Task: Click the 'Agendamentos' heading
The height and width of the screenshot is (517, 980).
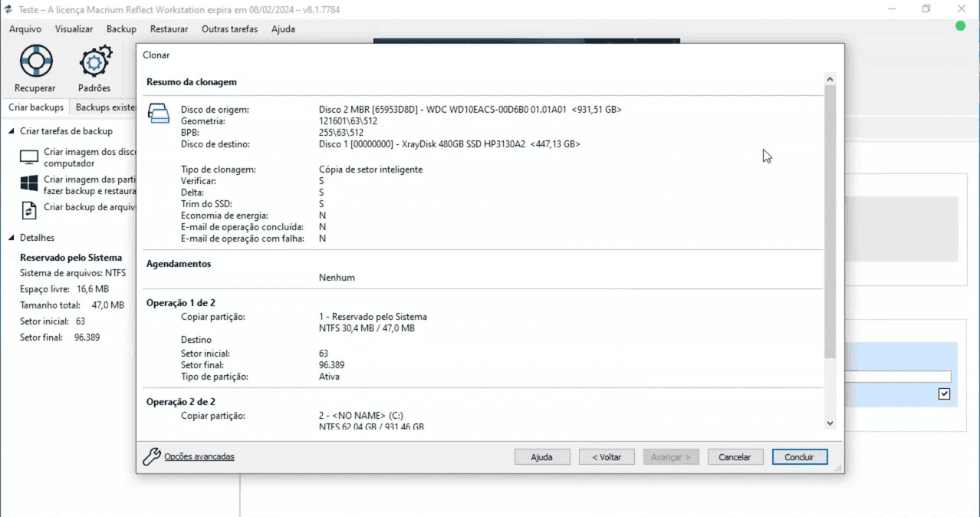Action: point(179,264)
